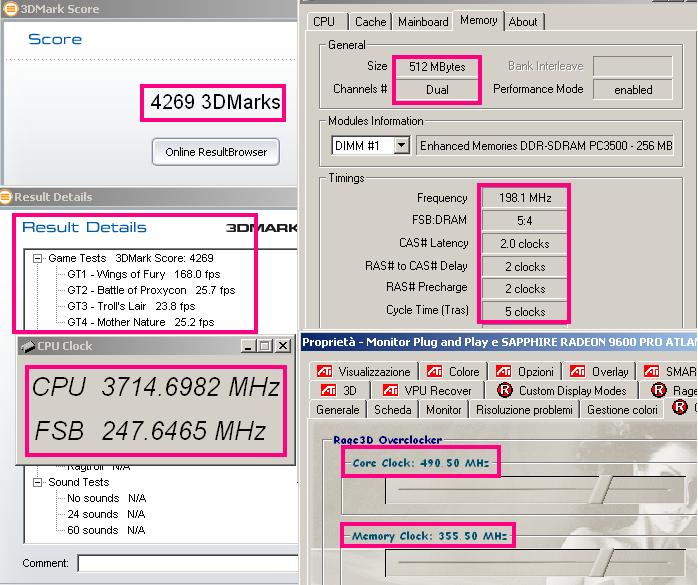Click the Online ResultBrowser button
This screenshot has width=698, height=585.
216,152
